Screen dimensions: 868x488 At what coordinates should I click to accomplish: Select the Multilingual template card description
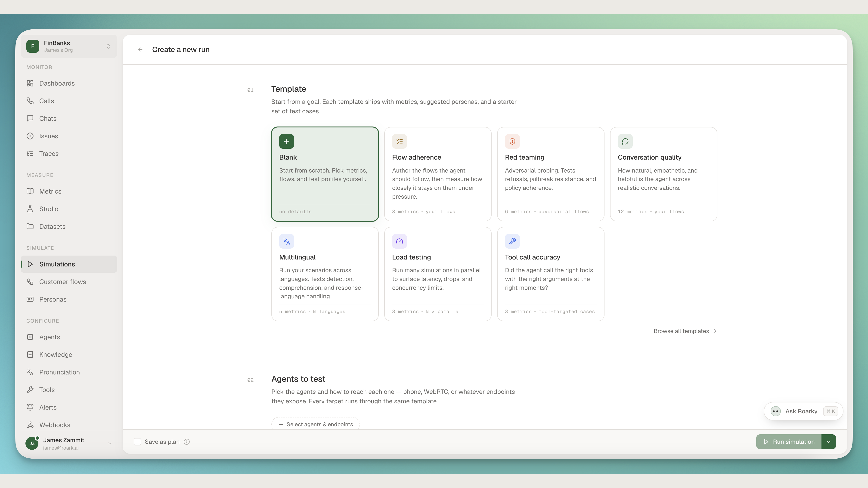pyautogui.click(x=321, y=283)
